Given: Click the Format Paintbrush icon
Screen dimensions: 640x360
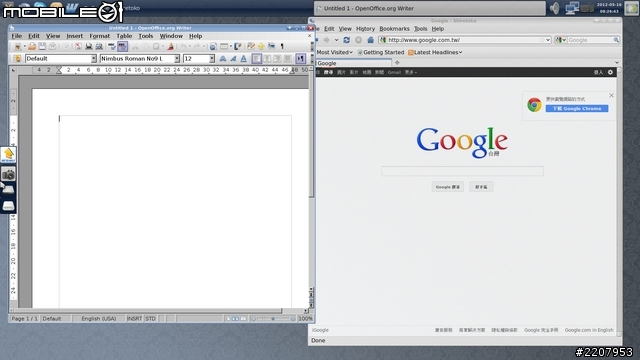Looking at the screenshot, I should [x=171, y=47].
